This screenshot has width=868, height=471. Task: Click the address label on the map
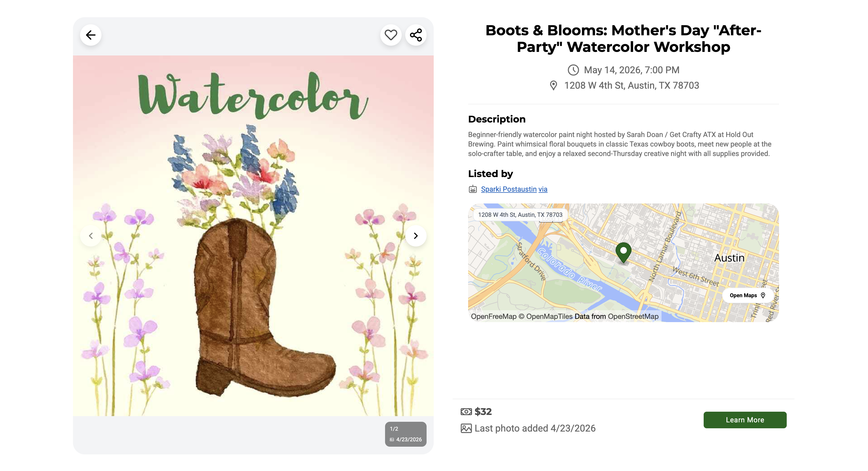[x=520, y=215]
